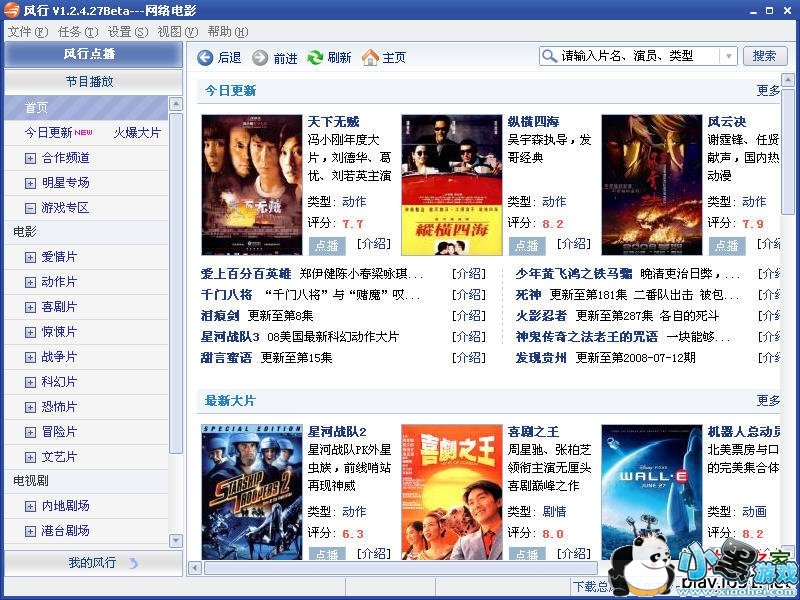Click 点播 button for 天下无贼
The height and width of the screenshot is (600, 800).
[x=327, y=246]
